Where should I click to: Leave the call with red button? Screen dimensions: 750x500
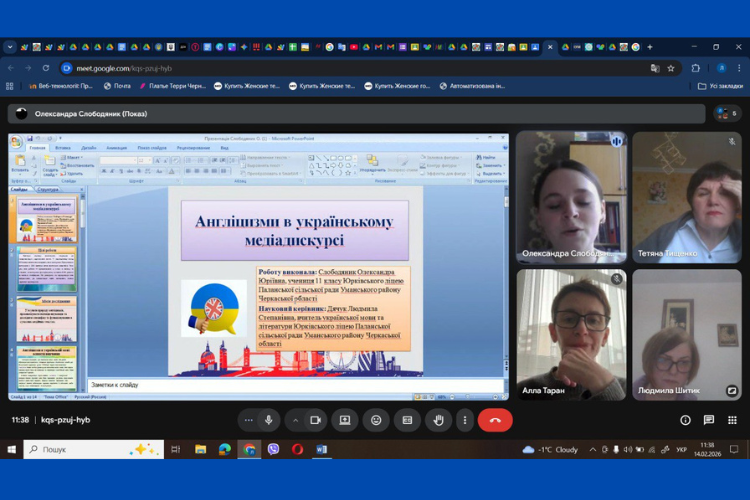(495, 420)
